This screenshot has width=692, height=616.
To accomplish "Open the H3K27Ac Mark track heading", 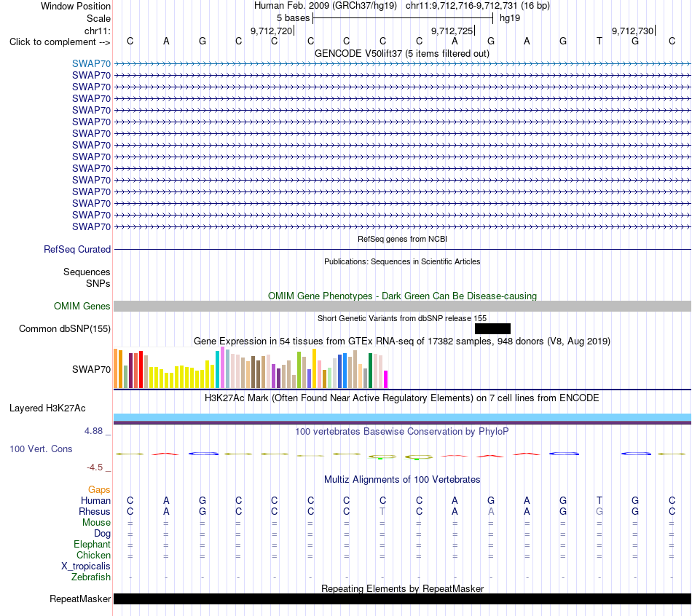I will click(x=402, y=398).
